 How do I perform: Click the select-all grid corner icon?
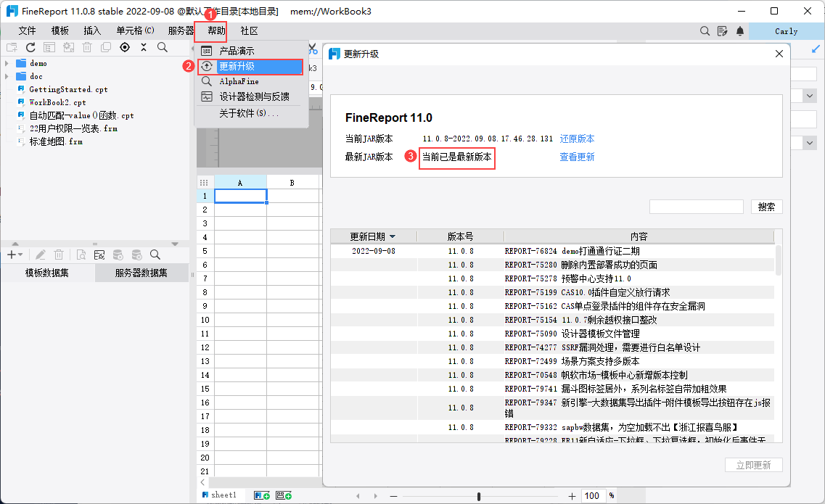click(x=204, y=183)
